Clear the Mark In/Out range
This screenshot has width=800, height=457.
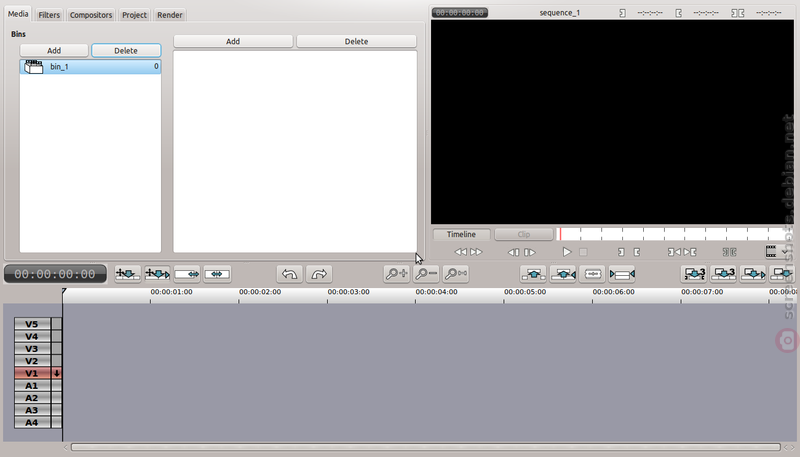(730, 252)
